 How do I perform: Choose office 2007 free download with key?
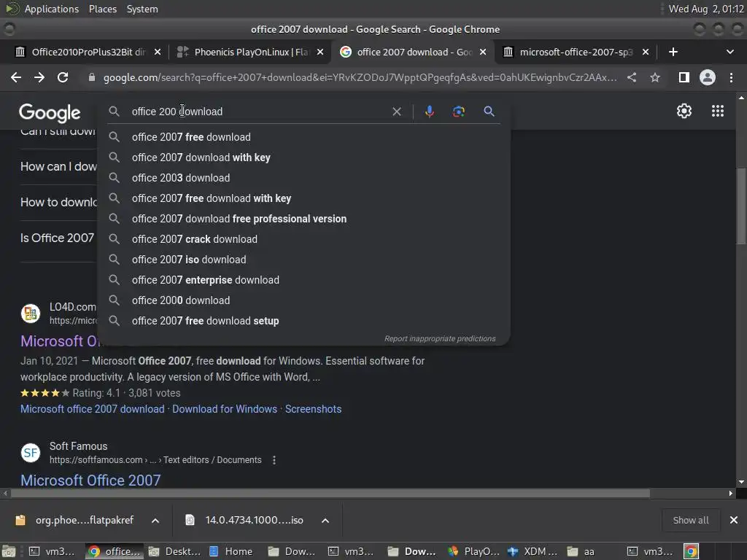304,198
